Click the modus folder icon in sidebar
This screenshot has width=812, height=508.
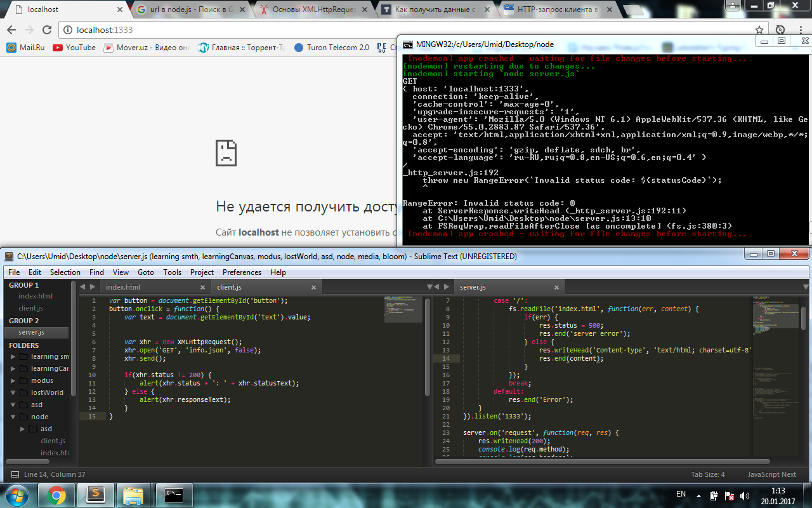pos(24,381)
